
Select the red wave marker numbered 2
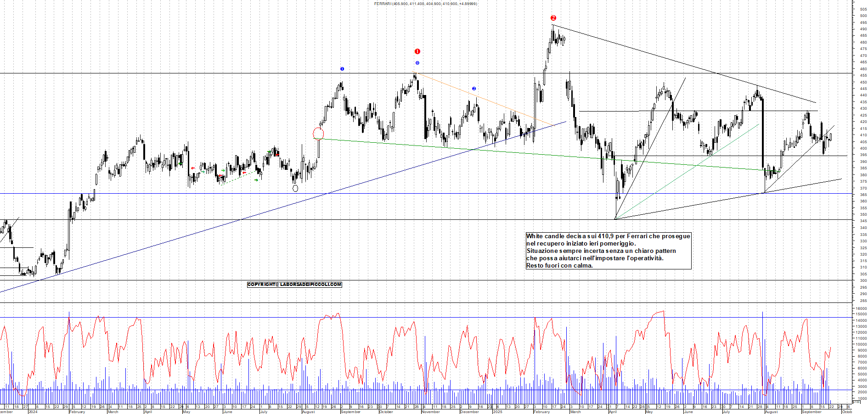pyautogui.click(x=553, y=18)
